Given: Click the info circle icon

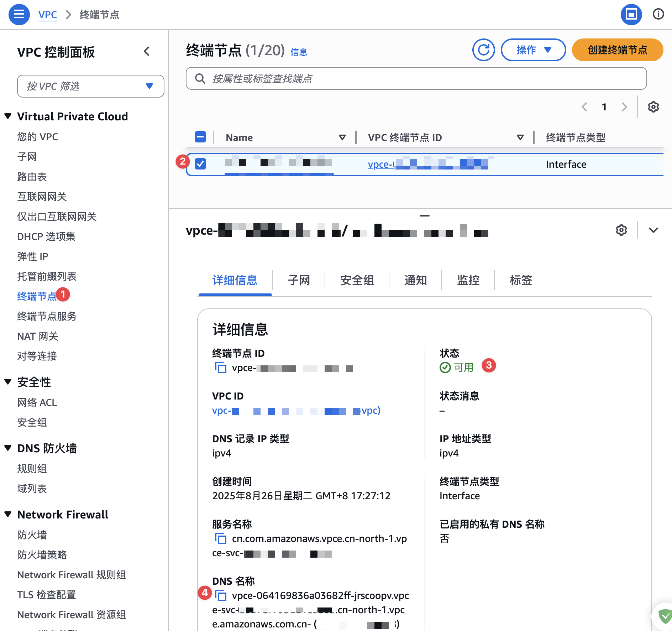Looking at the screenshot, I should (658, 14).
